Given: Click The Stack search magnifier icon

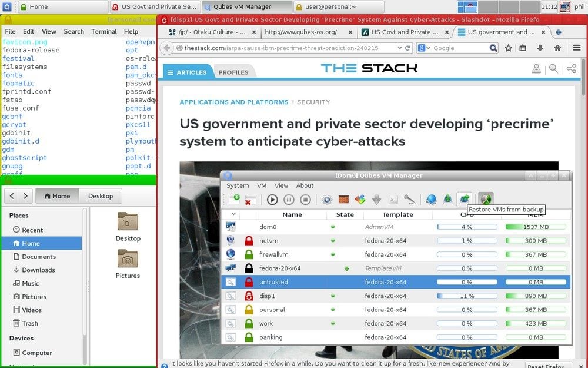Looking at the screenshot, I should (x=553, y=69).
